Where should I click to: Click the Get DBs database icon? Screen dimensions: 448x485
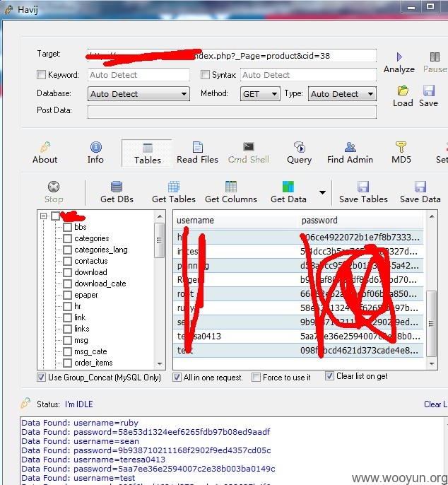pos(117,187)
